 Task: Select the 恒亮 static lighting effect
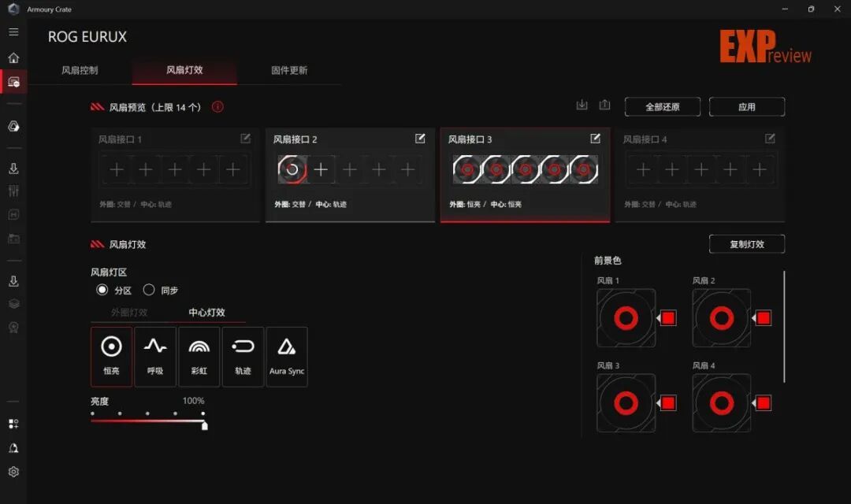coord(111,357)
